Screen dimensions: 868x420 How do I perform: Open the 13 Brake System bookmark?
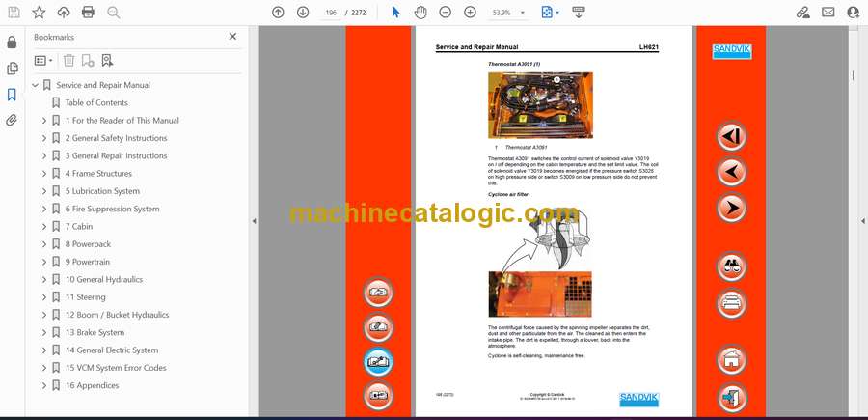pyautogui.click(x=95, y=332)
